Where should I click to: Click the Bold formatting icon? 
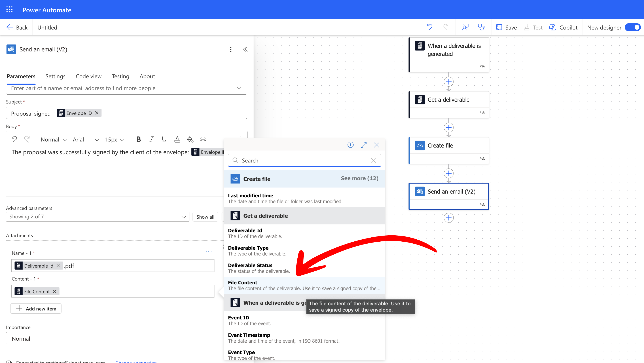(138, 139)
